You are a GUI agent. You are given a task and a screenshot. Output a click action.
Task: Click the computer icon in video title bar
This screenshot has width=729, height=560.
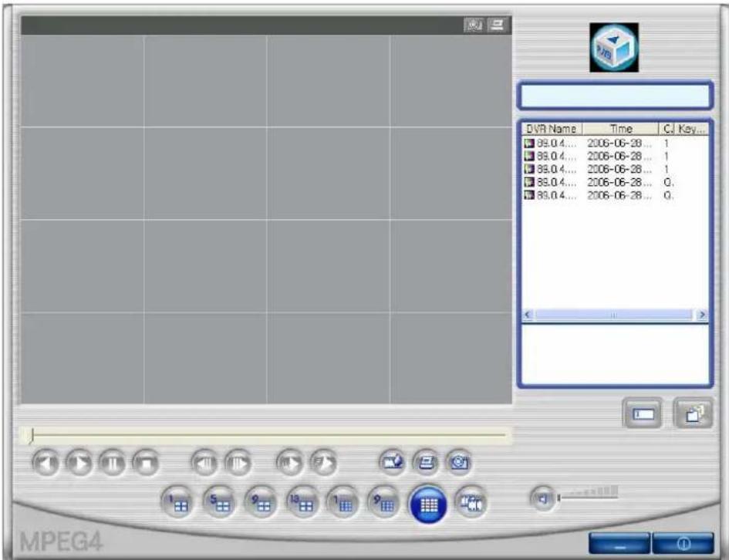coord(497,25)
